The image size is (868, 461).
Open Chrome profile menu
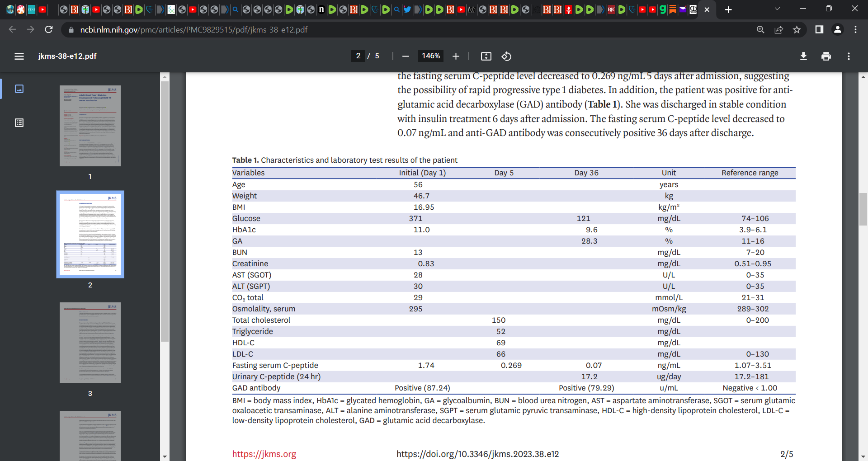[837, 29]
